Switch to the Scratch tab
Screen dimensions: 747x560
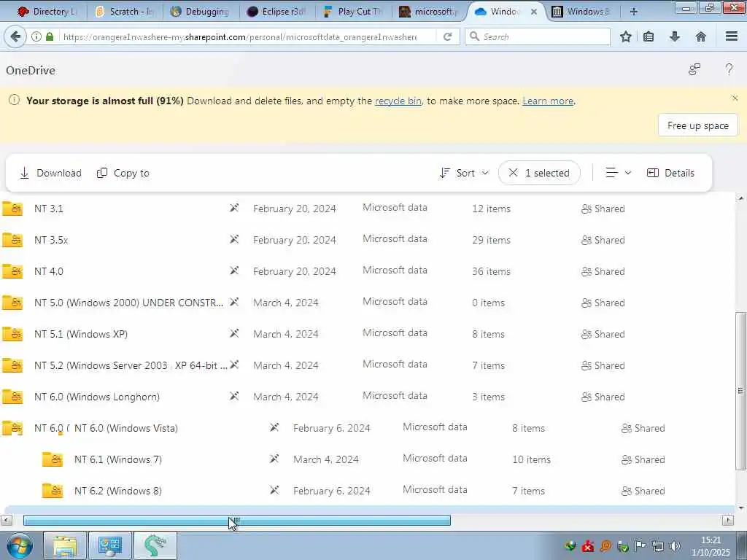click(125, 12)
